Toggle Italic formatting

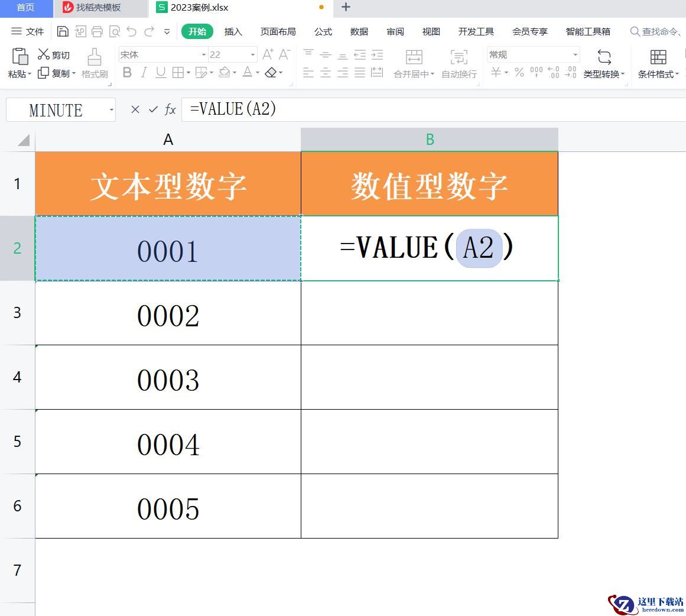[144, 72]
